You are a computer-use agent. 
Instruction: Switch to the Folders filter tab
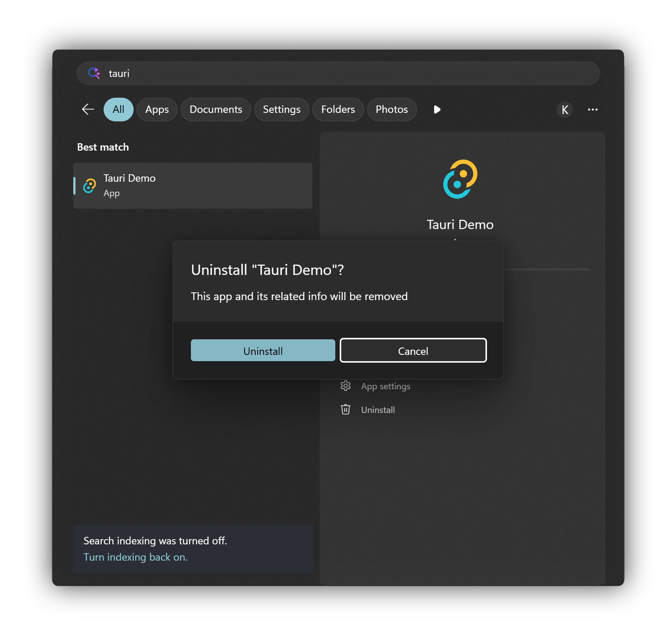click(x=338, y=110)
